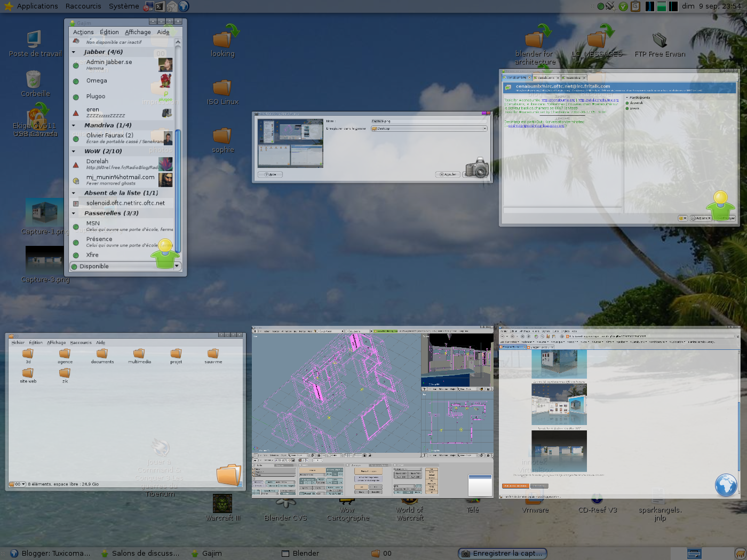The width and height of the screenshot is (747, 560).
Task: Select 'solenoid.oftc.net!irc.oftc.net' in the Gajim roster
Action: [x=123, y=203]
